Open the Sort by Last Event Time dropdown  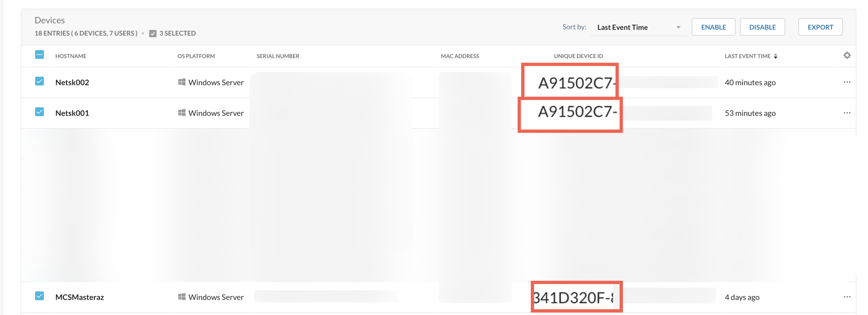[623, 27]
